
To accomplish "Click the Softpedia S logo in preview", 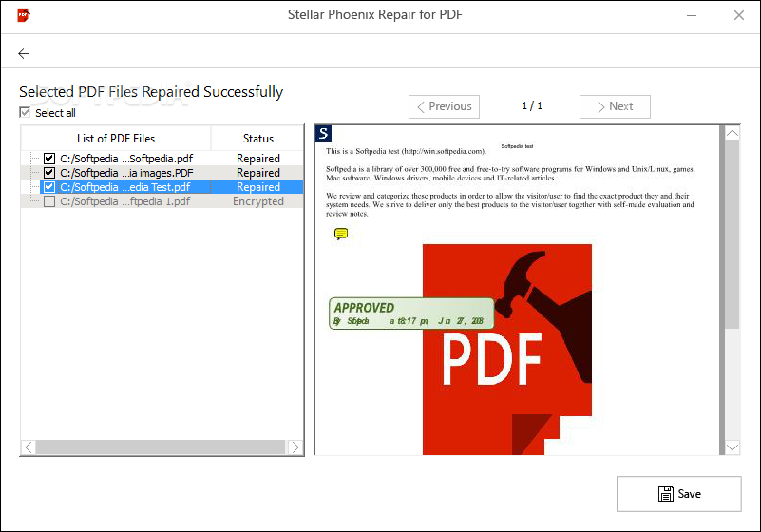I will [324, 134].
